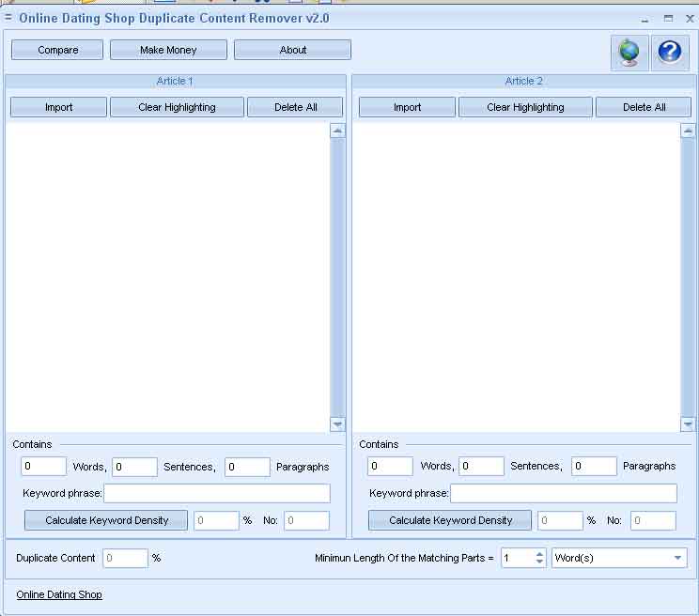
Task: Maximize the Duplicate Content Remover window
Action: pyautogui.click(x=668, y=18)
